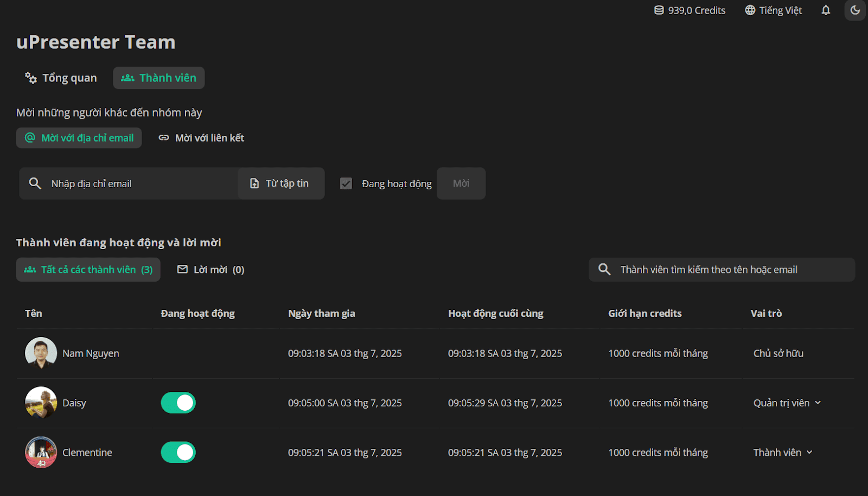Toggle dark mode moon icon

855,10
